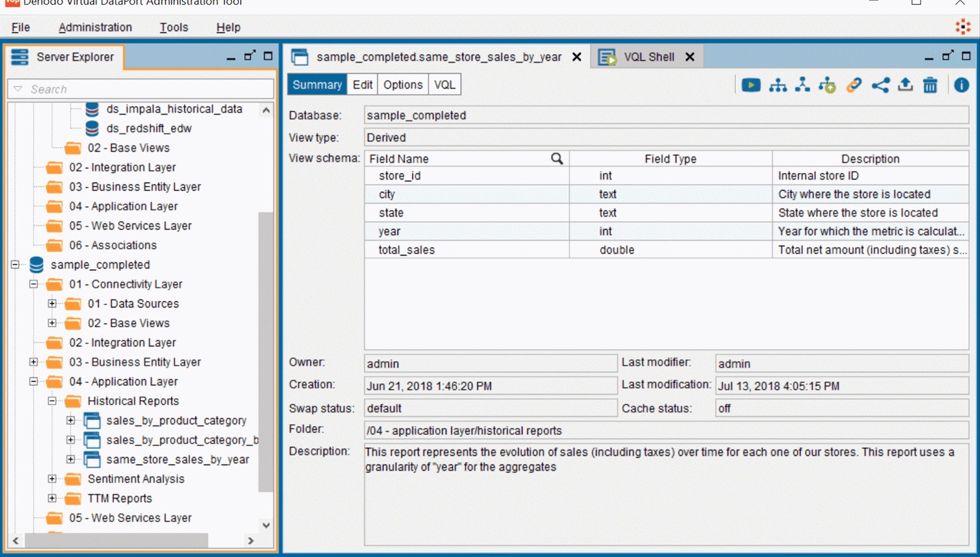Click the Historical Reports folder icon

pos(73,401)
